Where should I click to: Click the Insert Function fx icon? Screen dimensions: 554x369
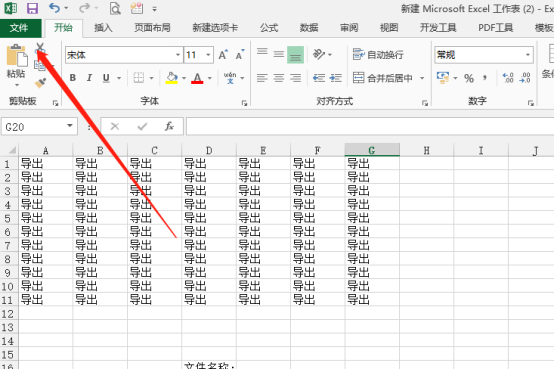click(x=169, y=126)
